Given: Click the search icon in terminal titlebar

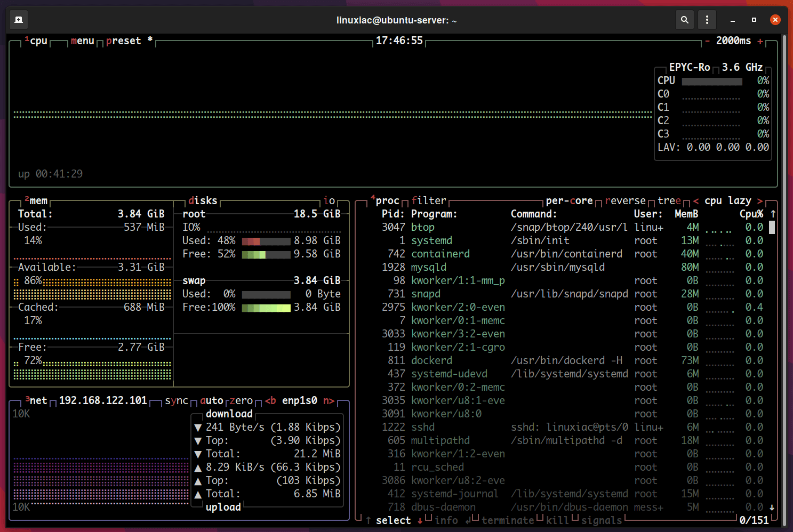Looking at the screenshot, I should click(x=685, y=19).
